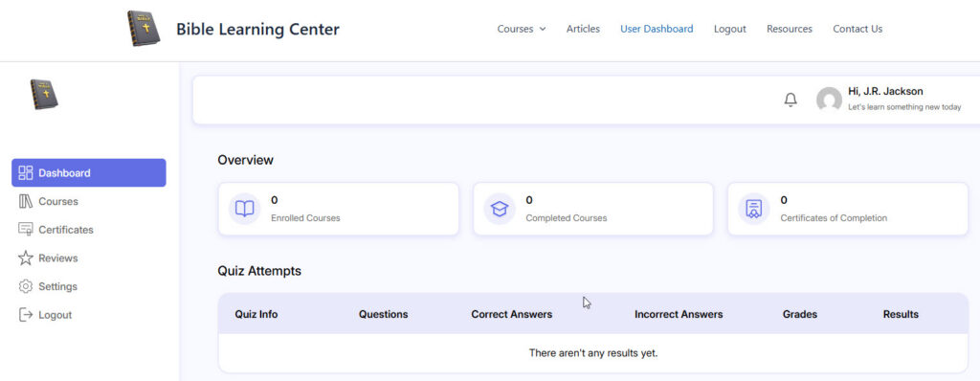Click the small Bible logo in sidebar
The height and width of the screenshot is (381, 980).
(x=44, y=95)
